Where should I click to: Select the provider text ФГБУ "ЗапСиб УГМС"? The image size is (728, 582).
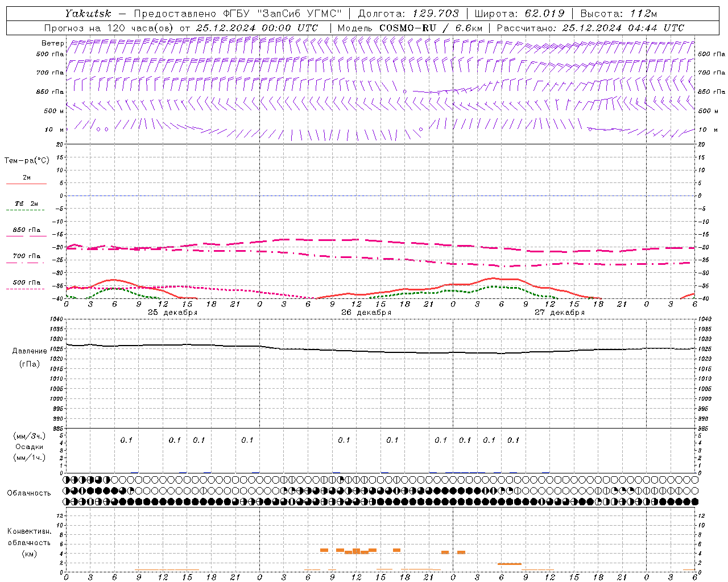point(283,14)
